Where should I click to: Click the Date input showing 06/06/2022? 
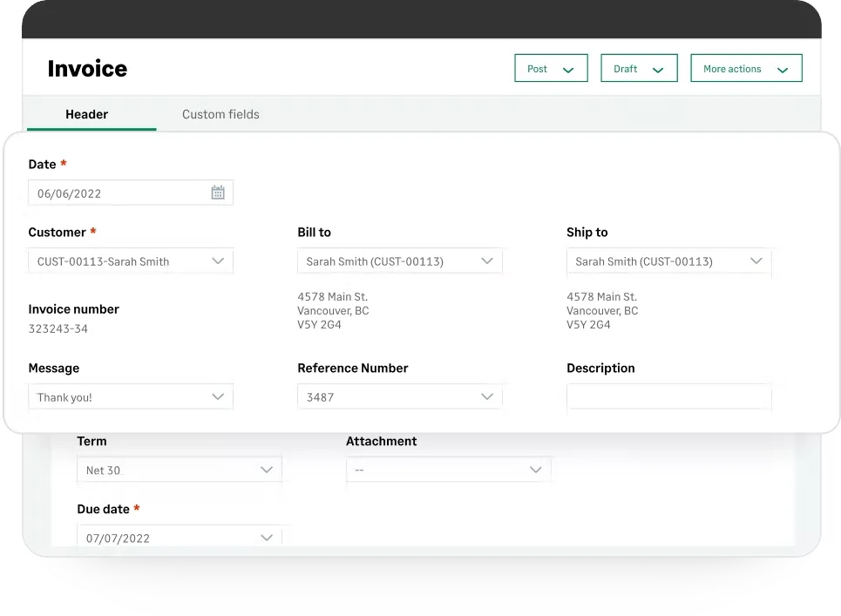131,193
